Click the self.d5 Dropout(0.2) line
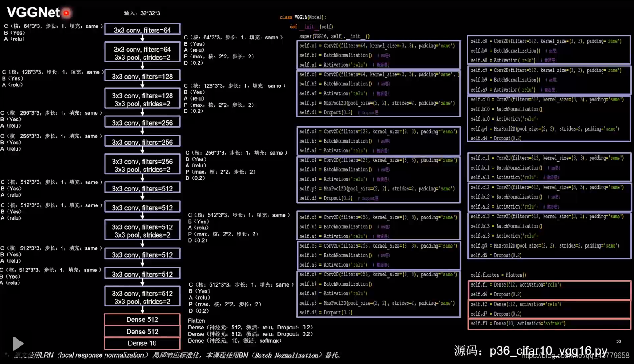This screenshot has width=634, height=364. [x=496, y=256]
